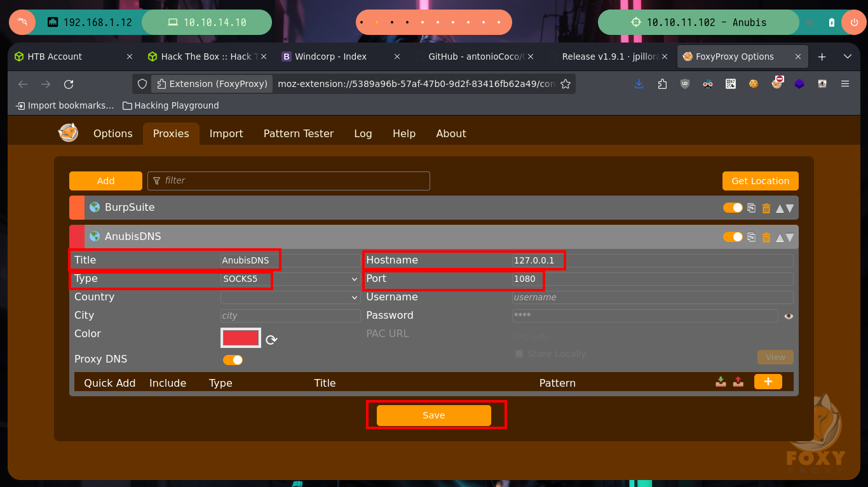This screenshot has height=487, width=868.
Task: Move AnubisDNS proxy down
Action: click(x=790, y=237)
